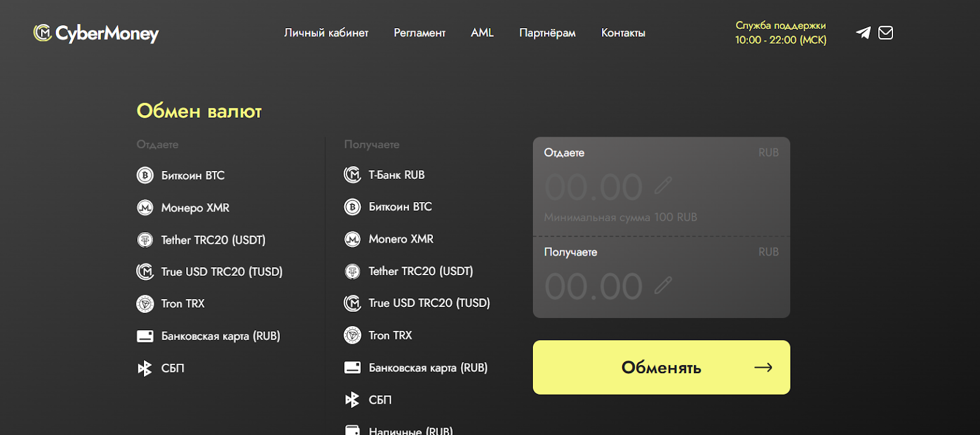
Task: Click True USD icon in Отдаете column
Action: [145, 271]
